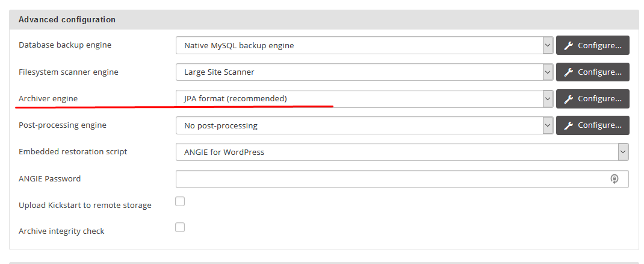Click the Upload Kickstart to remote storage label
This screenshot has width=644, height=264.
(85, 205)
